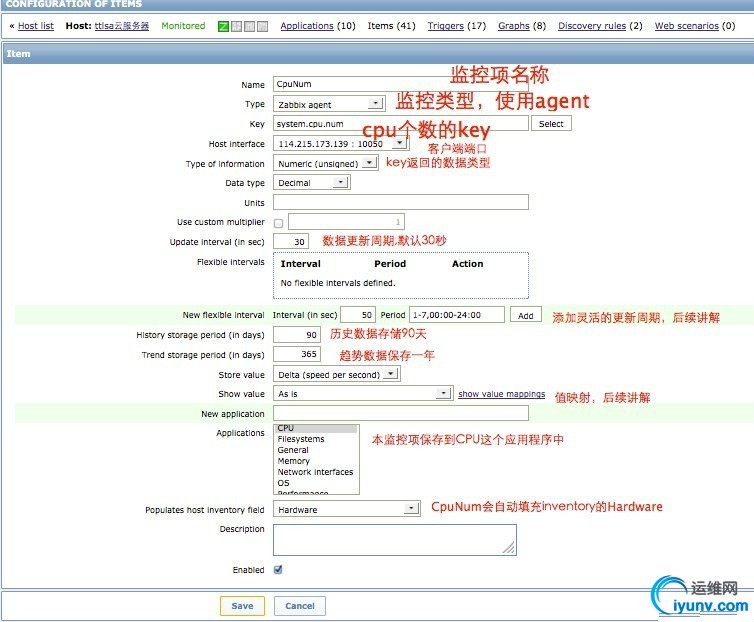Toggle the Use custom multiplier checkbox
Screen dimensions: 754x622
point(278,223)
